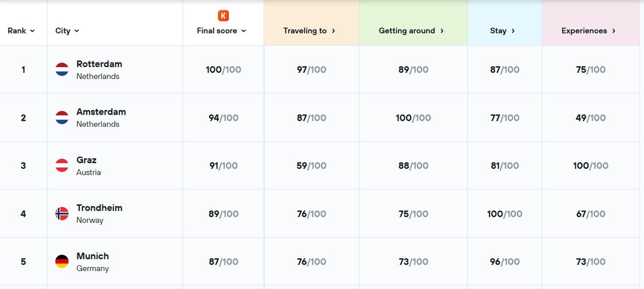The image size is (644, 289).
Task: Click the Germany flag beside Munich
Action: pos(62,261)
